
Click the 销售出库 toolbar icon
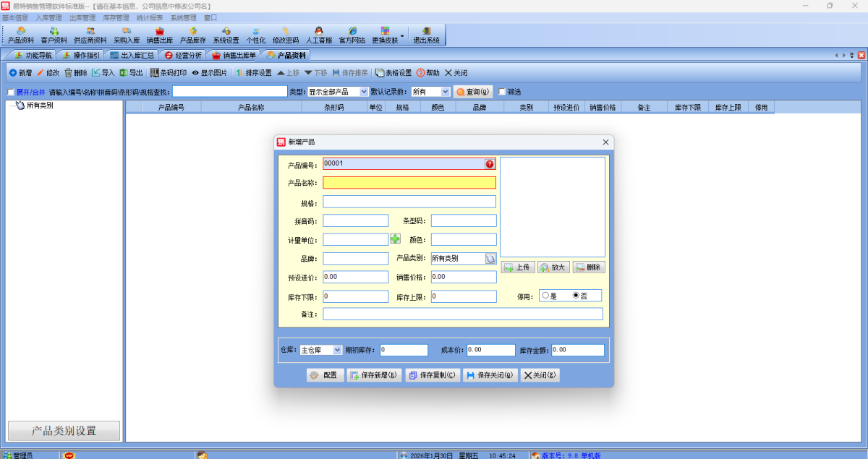point(159,35)
